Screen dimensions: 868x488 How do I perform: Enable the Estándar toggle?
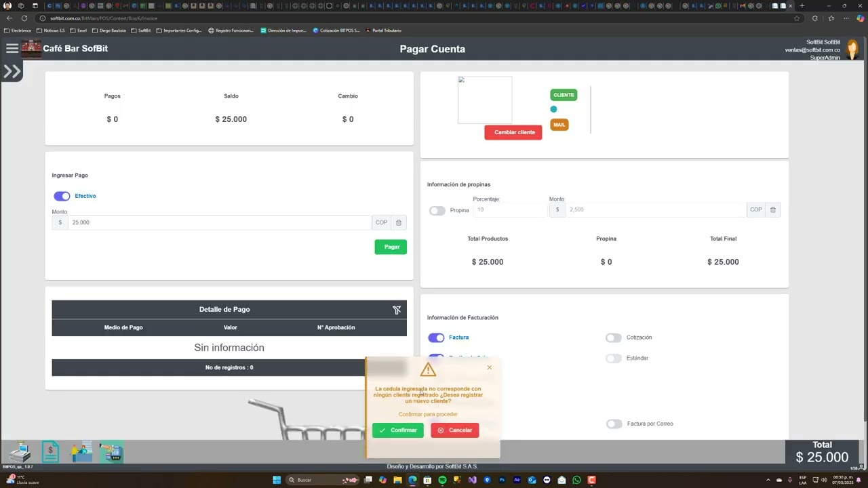coord(614,358)
